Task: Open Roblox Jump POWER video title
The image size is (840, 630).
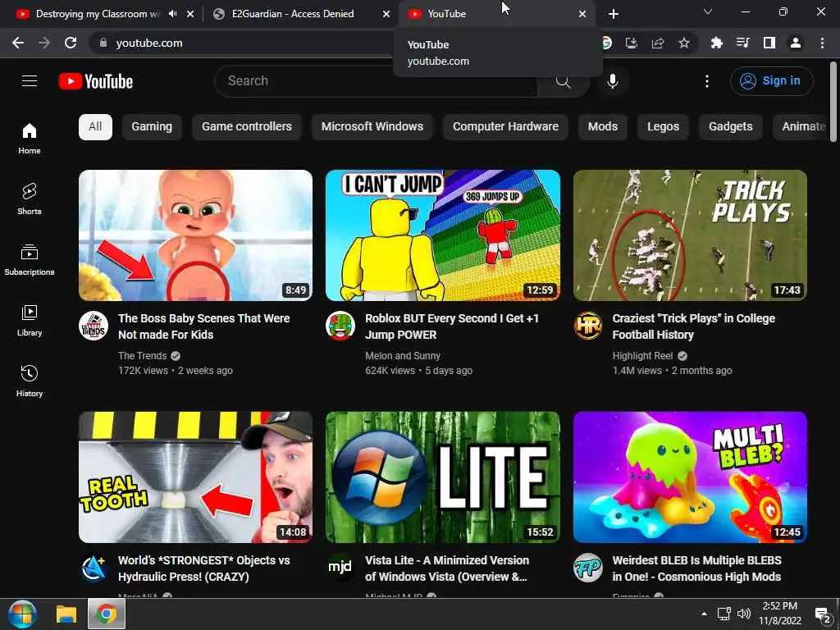Action: (452, 326)
